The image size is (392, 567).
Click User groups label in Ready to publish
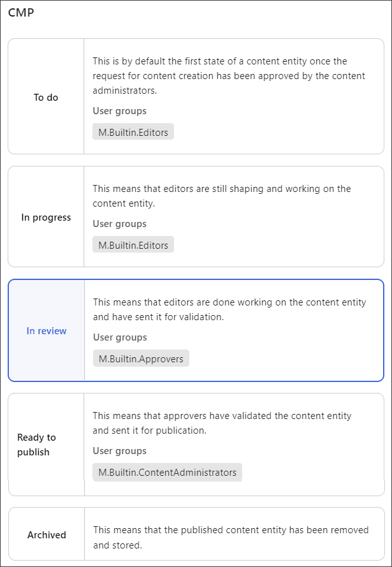(120, 450)
